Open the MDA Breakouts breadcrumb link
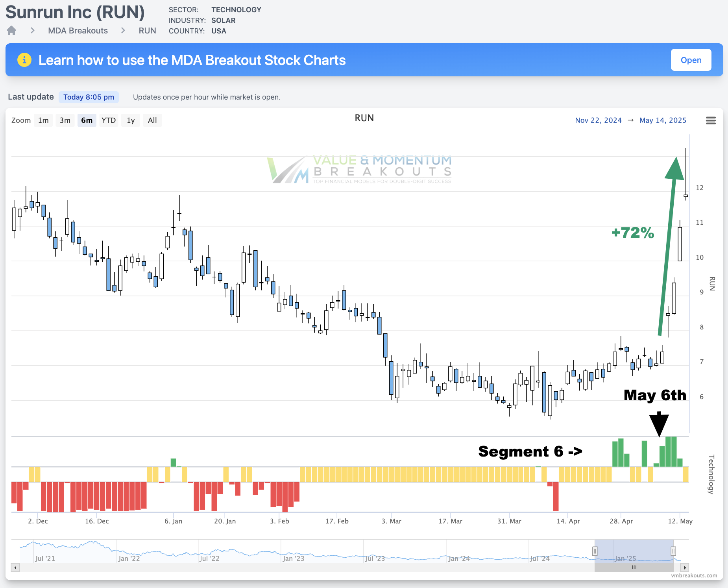728x588 pixels. 78,31
